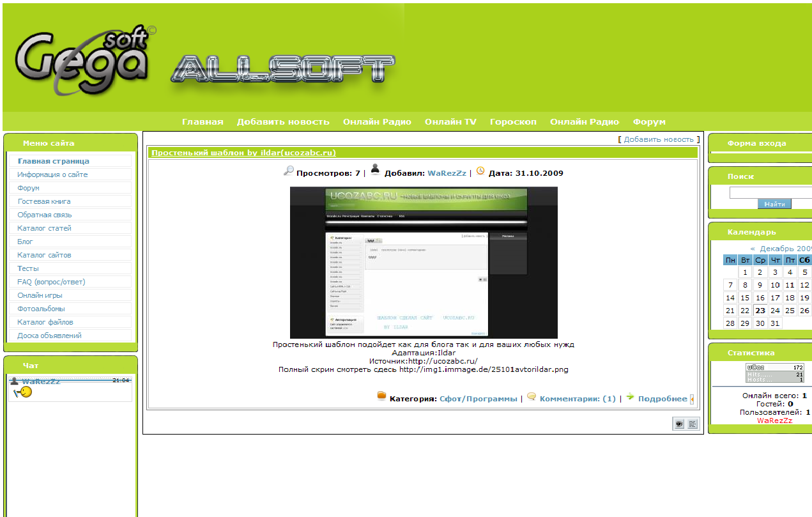Click the eye view-mode icon below the post

679,424
